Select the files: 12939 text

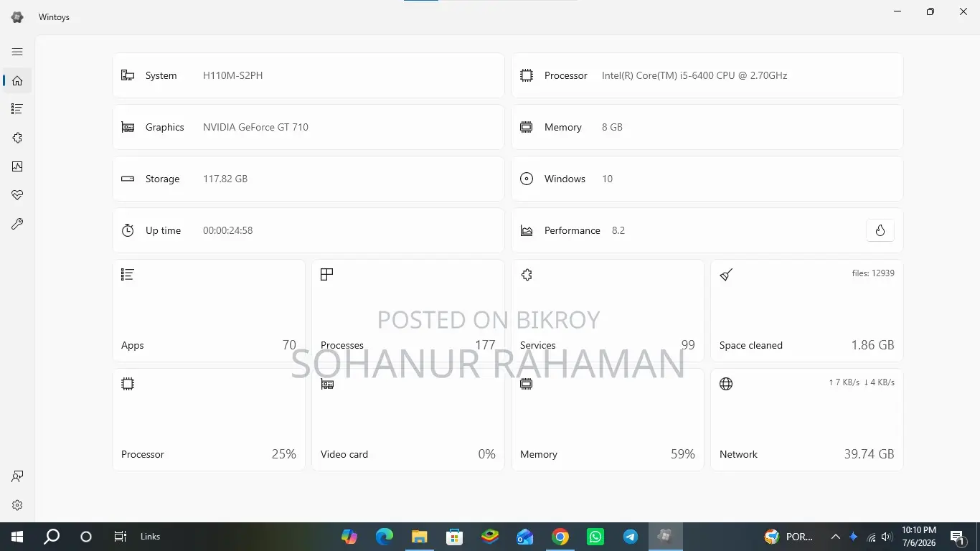(x=873, y=273)
